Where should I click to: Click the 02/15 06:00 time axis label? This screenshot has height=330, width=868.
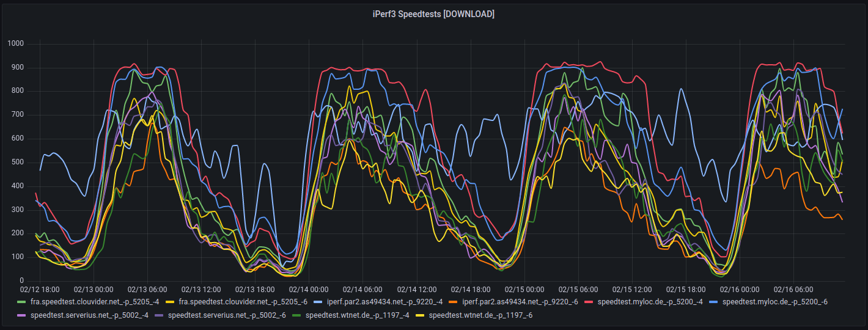(578, 289)
